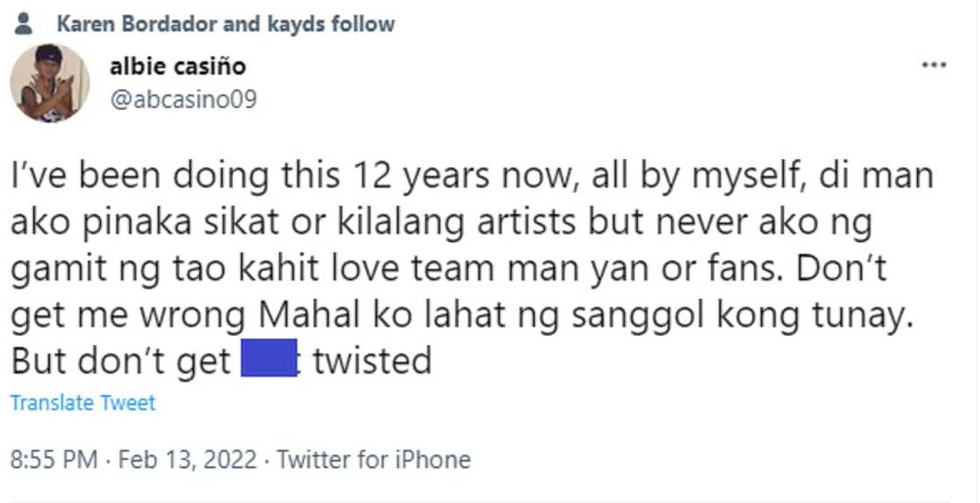
Task: Click the word twisted in the tweet
Action: pos(373,360)
